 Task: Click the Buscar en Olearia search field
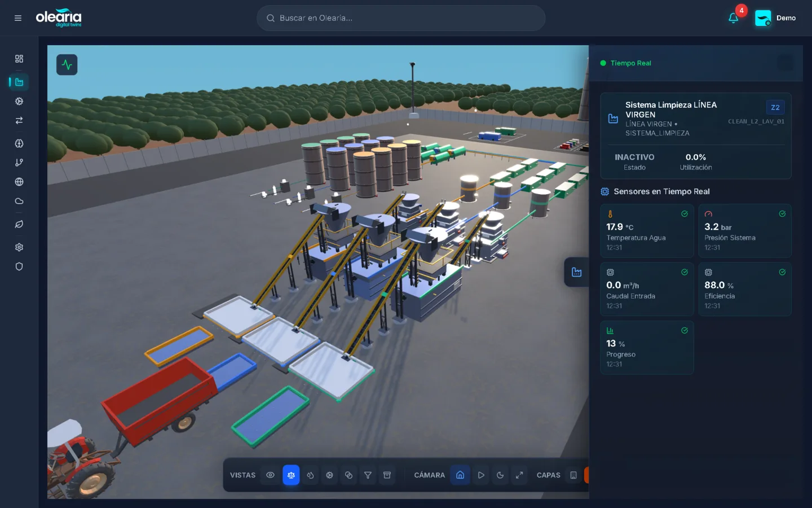[400, 18]
